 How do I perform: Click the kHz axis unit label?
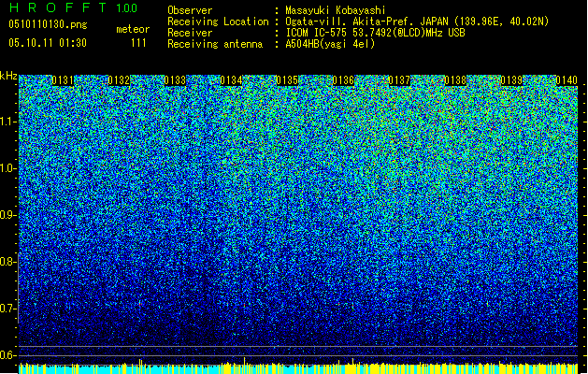(8, 76)
